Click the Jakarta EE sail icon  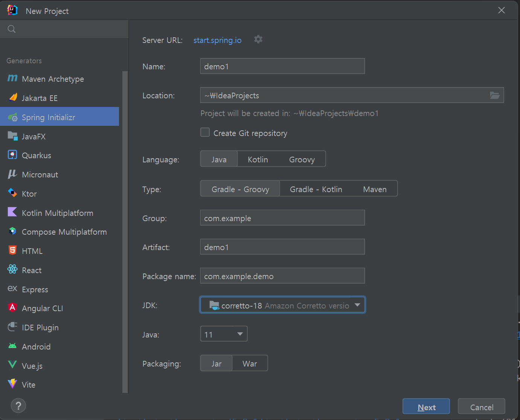point(13,98)
